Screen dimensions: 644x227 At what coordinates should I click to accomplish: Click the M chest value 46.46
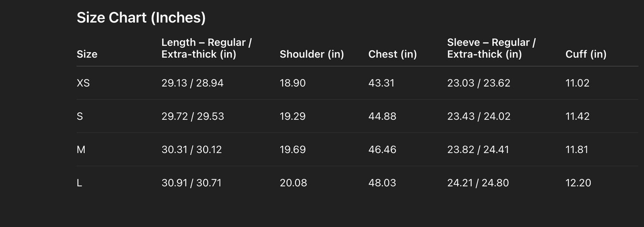pyautogui.click(x=382, y=150)
